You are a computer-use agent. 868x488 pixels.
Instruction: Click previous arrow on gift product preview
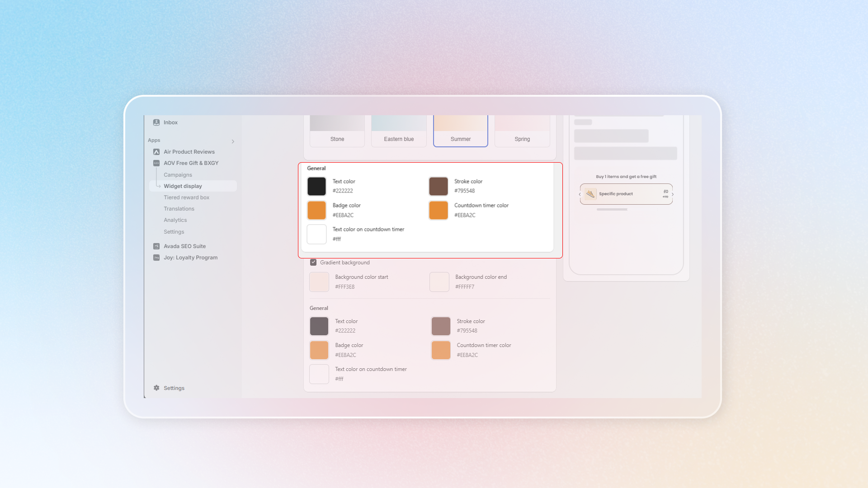tap(580, 194)
